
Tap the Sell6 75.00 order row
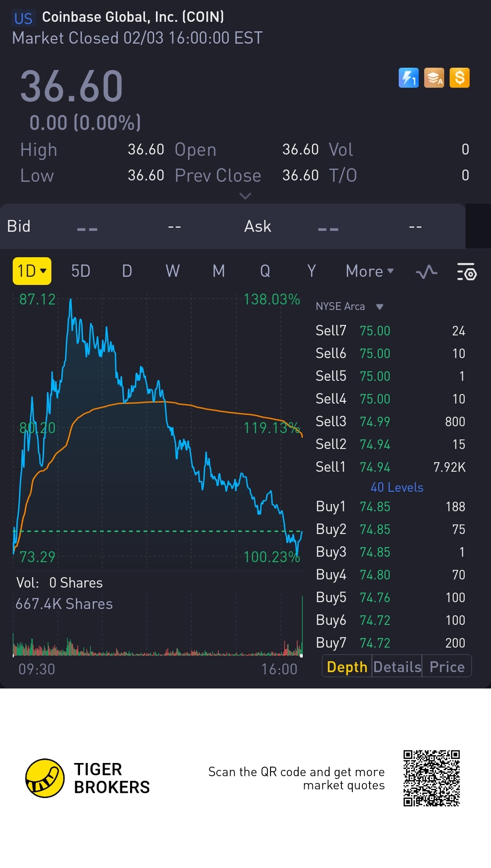(391, 354)
